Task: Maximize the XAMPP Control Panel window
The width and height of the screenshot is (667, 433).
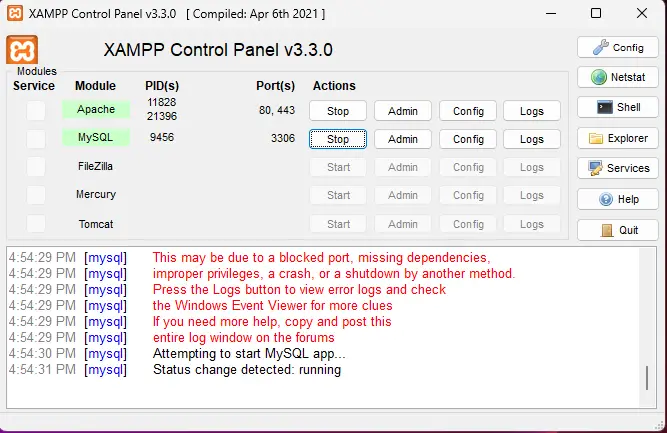Action: (x=596, y=13)
